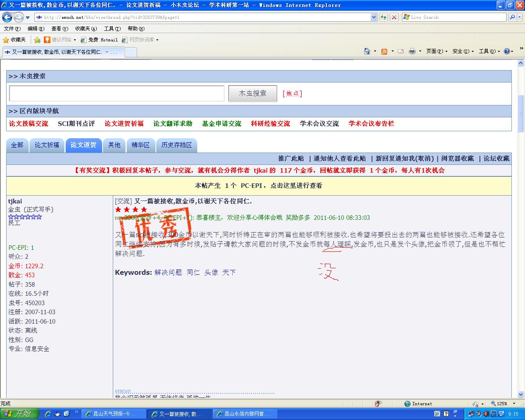Expand the Live Search options dropdown arrow
Image resolution: width=525 pixels, height=420 pixels.
pyautogui.click(x=520, y=17)
